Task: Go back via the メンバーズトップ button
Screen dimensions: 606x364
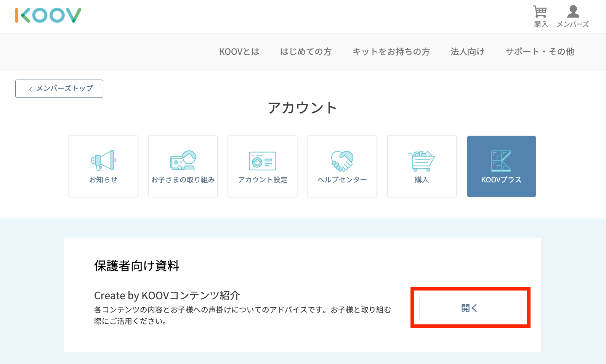Action: click(59, 89)
